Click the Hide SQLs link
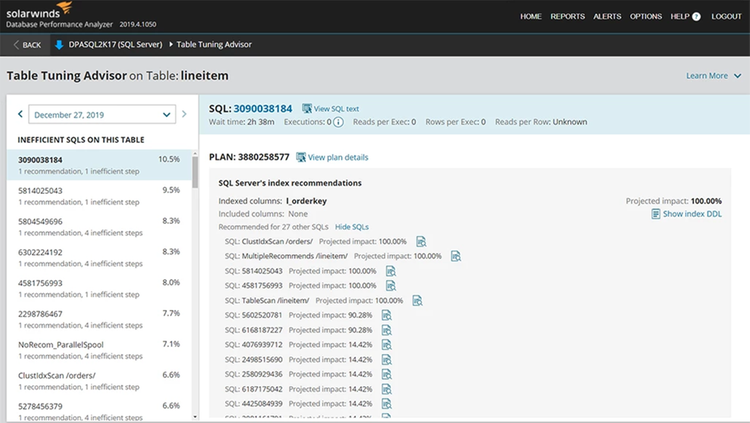The height and width of the screenshot is (423, 750). 352,227
